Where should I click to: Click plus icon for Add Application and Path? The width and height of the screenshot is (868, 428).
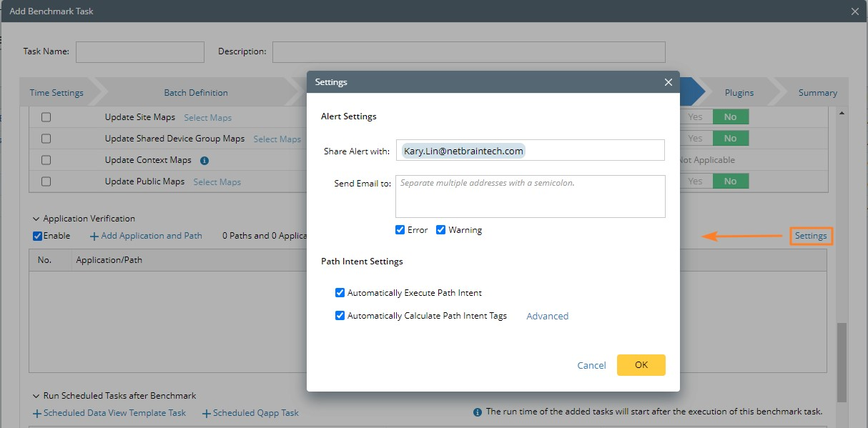coord(94,236)
